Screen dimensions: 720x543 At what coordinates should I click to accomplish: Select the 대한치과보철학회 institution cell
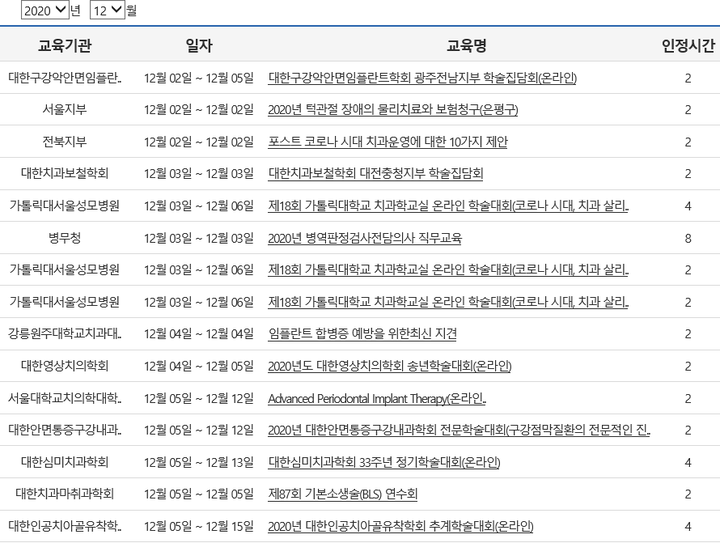coord(65,174)
